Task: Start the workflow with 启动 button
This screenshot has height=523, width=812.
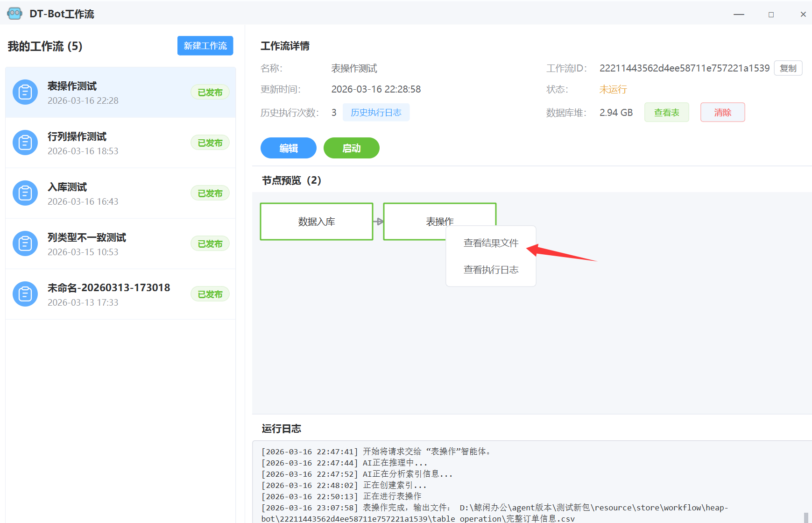Action: (x=351, y=148)
